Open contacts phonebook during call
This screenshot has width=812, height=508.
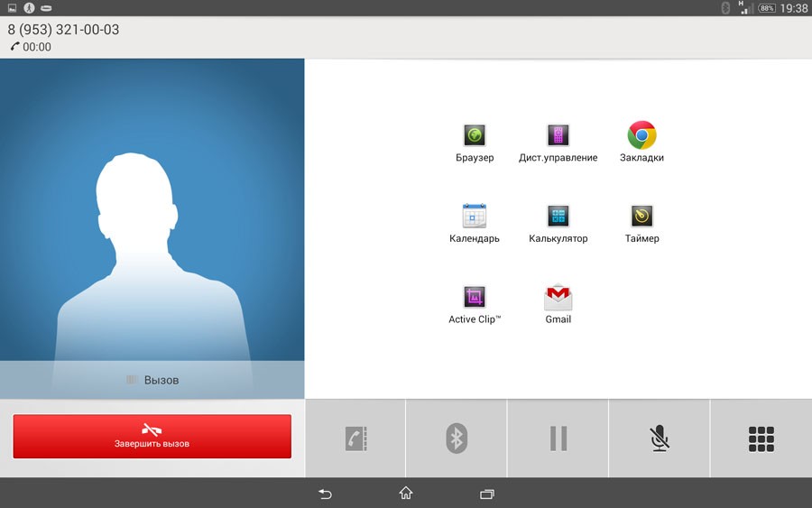point(355,439)
